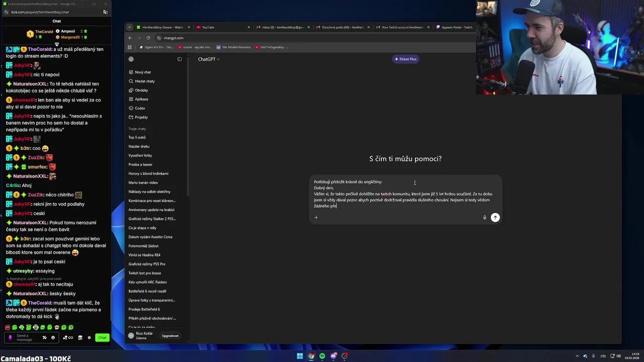The image size is (644, 362).
Task: Collapse the ChatGPT sidebar panel
Action: coord(180,59)
